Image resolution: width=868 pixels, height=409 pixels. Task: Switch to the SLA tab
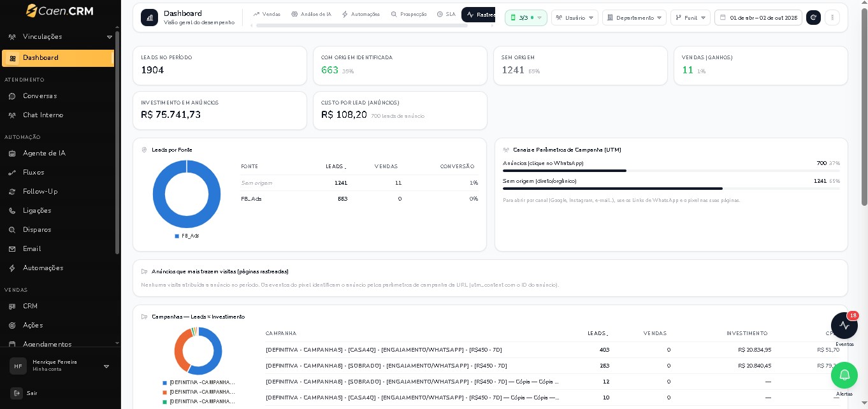tap(446, 14)
